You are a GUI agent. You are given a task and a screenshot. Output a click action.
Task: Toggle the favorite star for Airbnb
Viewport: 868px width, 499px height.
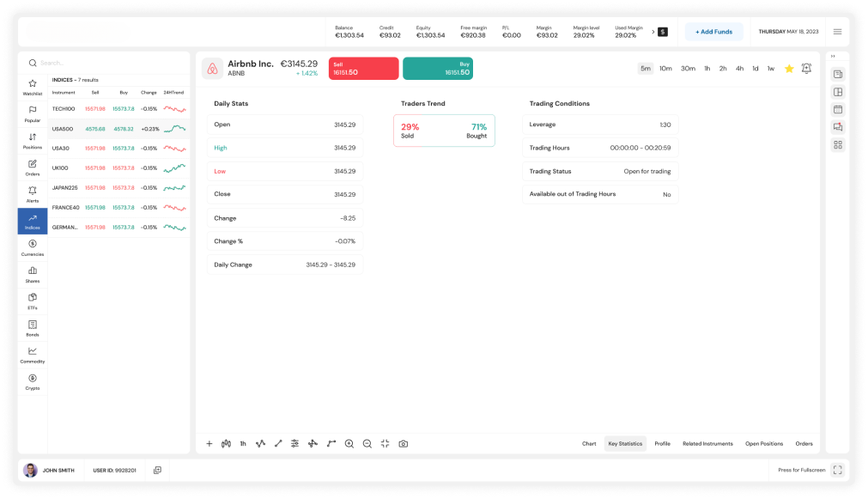(x=789, y=69)
